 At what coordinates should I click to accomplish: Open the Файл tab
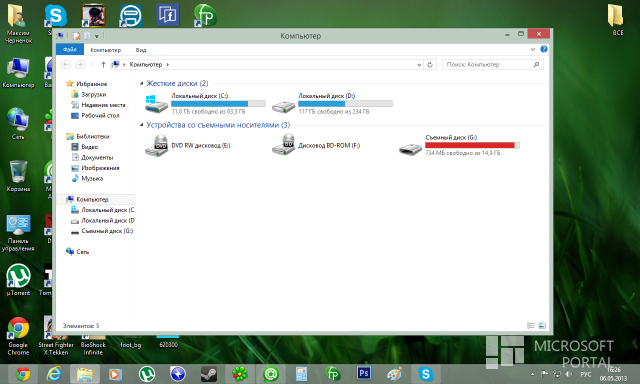pyautogui.click(x=70, y=49)
